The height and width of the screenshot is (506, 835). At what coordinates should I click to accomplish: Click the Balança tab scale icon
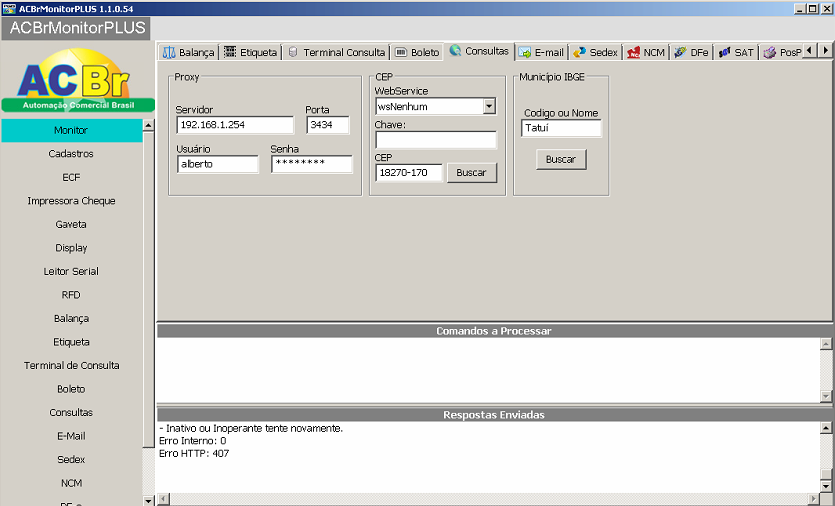(169, 52)
